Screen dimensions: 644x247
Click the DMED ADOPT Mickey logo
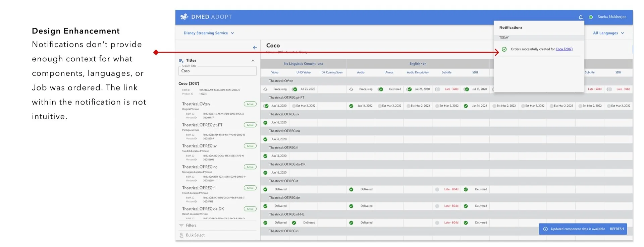[184, 17]
